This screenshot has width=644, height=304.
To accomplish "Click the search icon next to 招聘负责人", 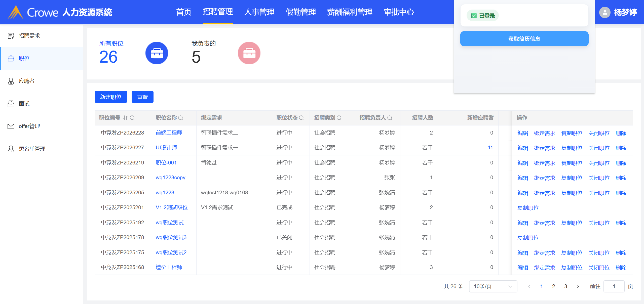I will [x=390, y=118].
